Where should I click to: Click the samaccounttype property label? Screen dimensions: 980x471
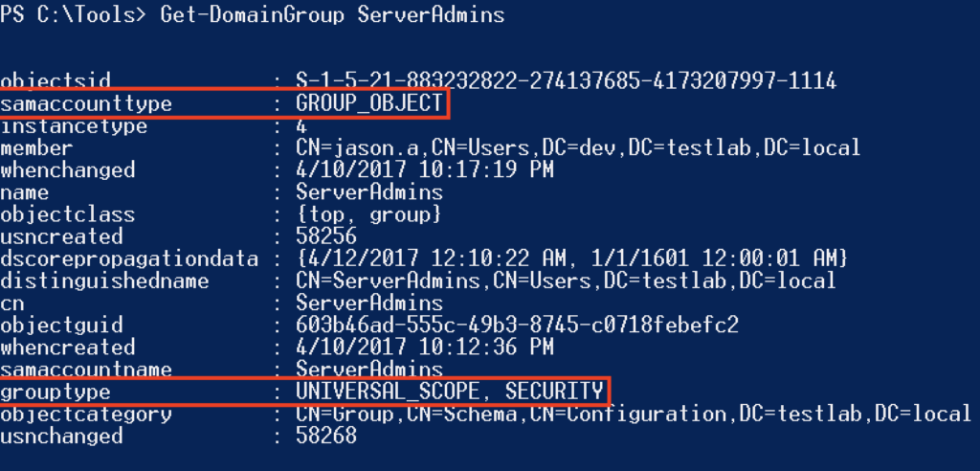(85, 103)
